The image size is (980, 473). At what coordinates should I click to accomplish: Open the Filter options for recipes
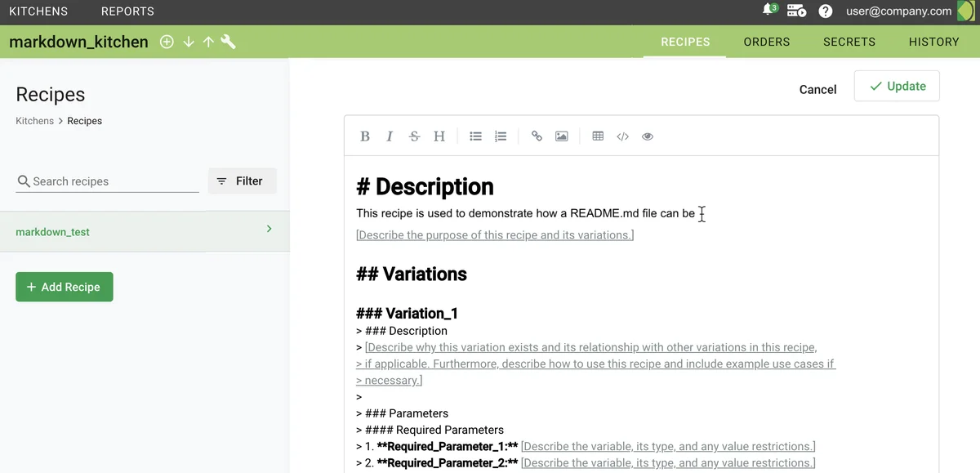click(x=242, y=181)
